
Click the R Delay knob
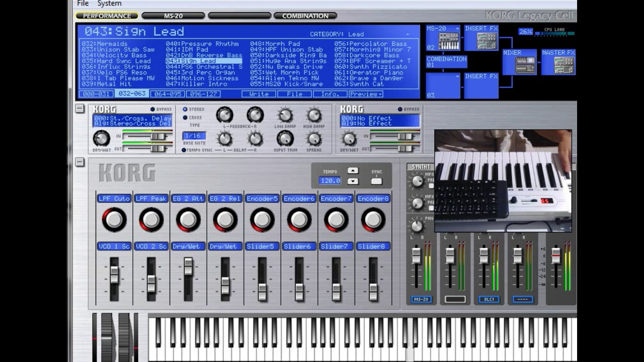tap(255, 139)
